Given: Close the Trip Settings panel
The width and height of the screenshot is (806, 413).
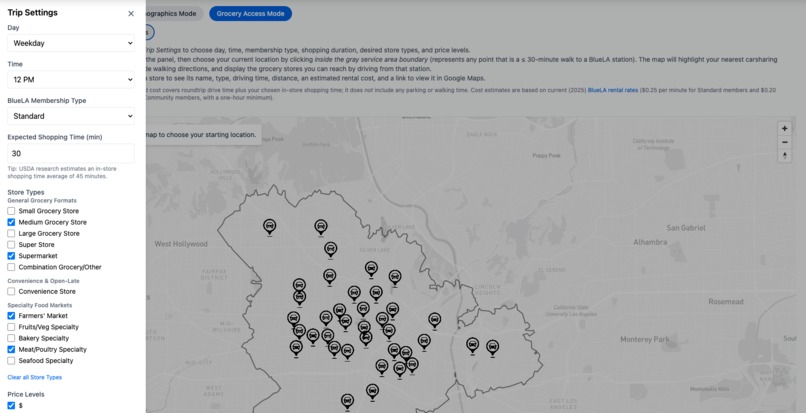Looking at the screenshot, I should pyautogui.click(x=131, y=14).
